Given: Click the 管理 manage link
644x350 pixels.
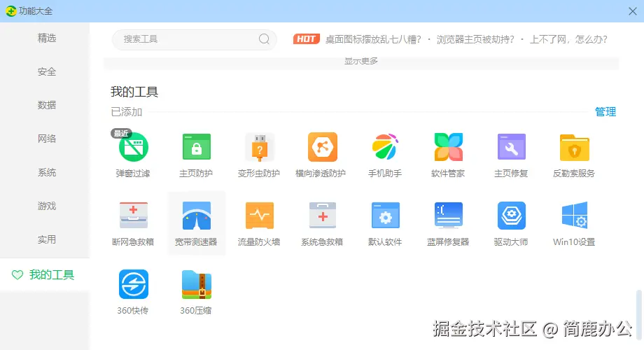Looking at the screenshot, I should (605, 112).
